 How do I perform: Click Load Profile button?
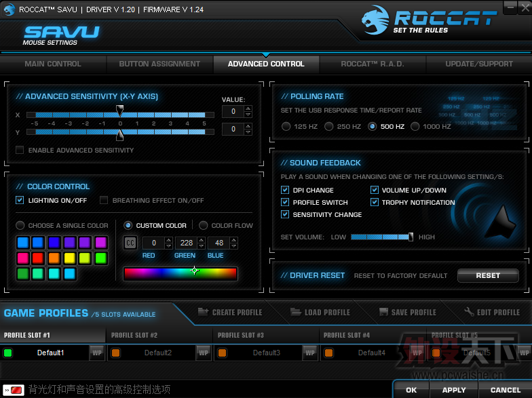(x=320, y=312)
